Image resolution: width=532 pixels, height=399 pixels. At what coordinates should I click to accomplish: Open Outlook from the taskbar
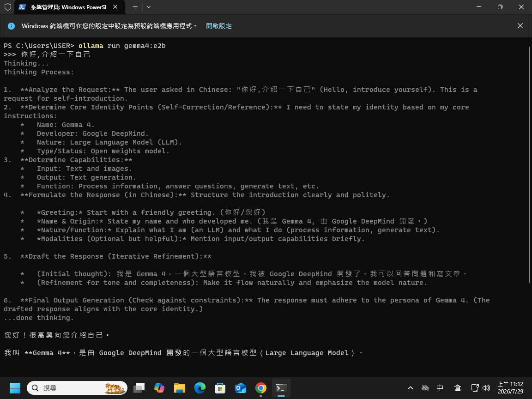click(x=241, y=388)
